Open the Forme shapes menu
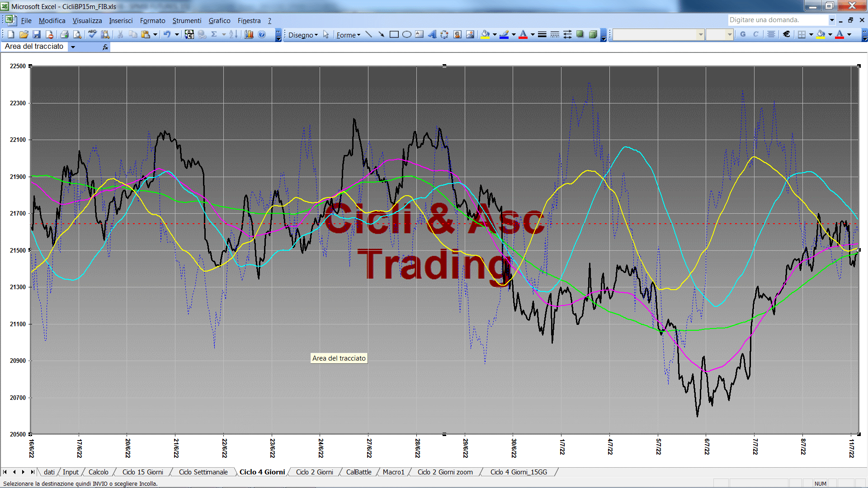The image size is (868, 488). 348,35
